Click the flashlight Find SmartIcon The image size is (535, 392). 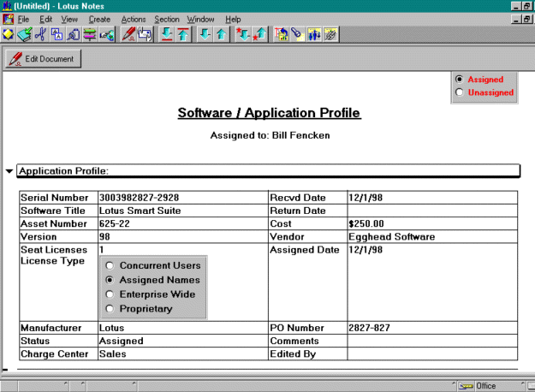[298, 34]
